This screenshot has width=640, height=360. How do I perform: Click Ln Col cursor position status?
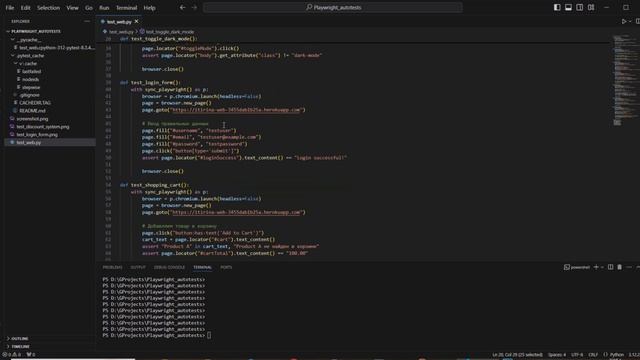coord(517,355)
